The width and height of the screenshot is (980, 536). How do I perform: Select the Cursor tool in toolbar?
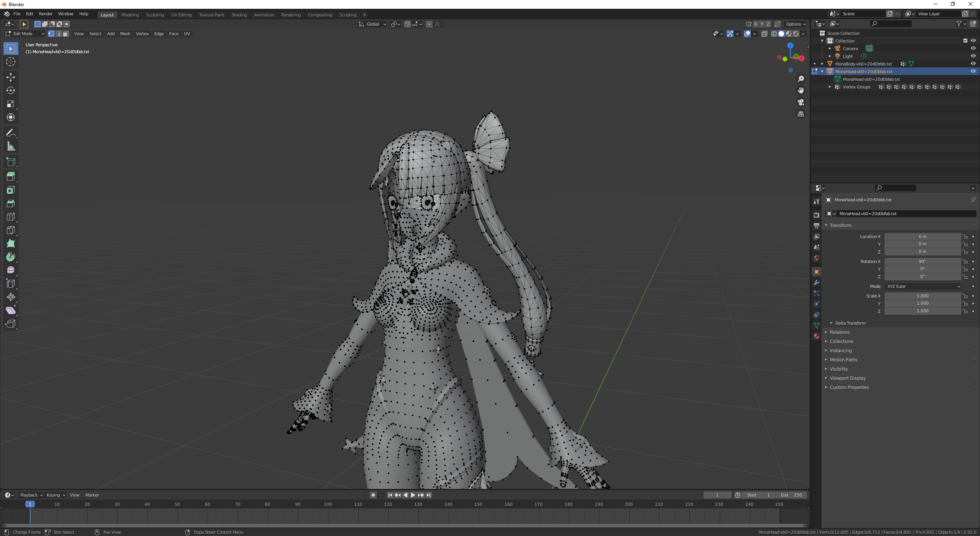[x=11, y=62]
